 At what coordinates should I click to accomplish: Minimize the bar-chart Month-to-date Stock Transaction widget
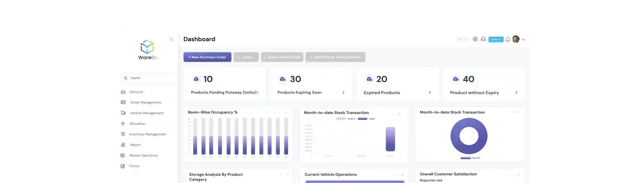pyautogui.click(x=392, y=114)
